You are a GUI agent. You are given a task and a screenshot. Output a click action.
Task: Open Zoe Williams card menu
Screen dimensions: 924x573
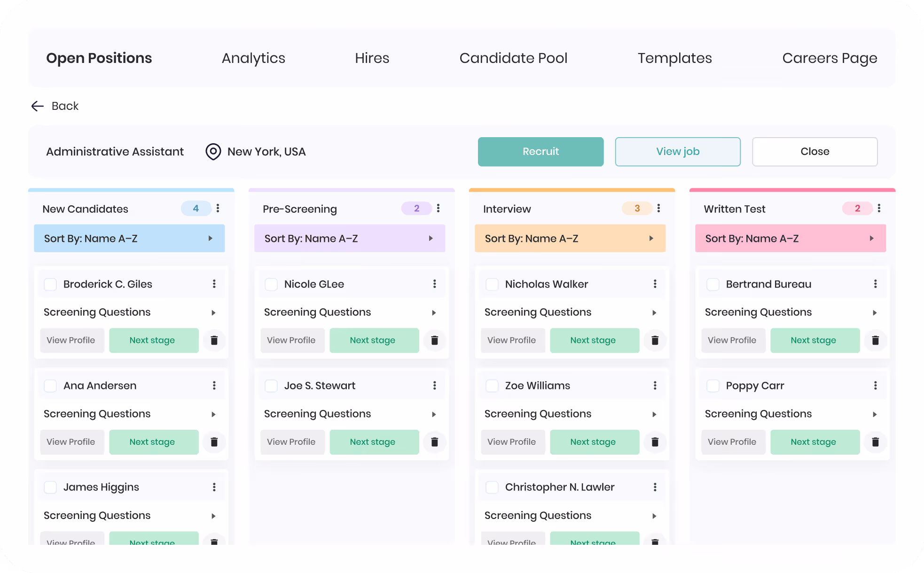tap(655, 386)
